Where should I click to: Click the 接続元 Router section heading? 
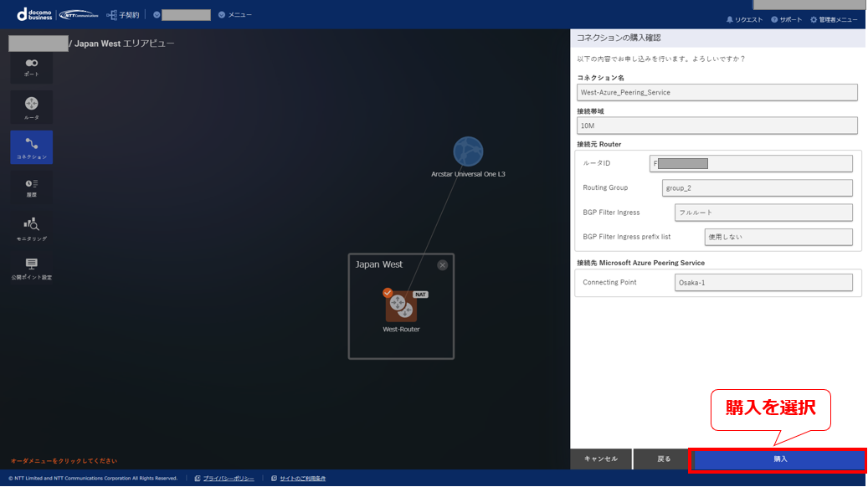(x=599, y=145)
